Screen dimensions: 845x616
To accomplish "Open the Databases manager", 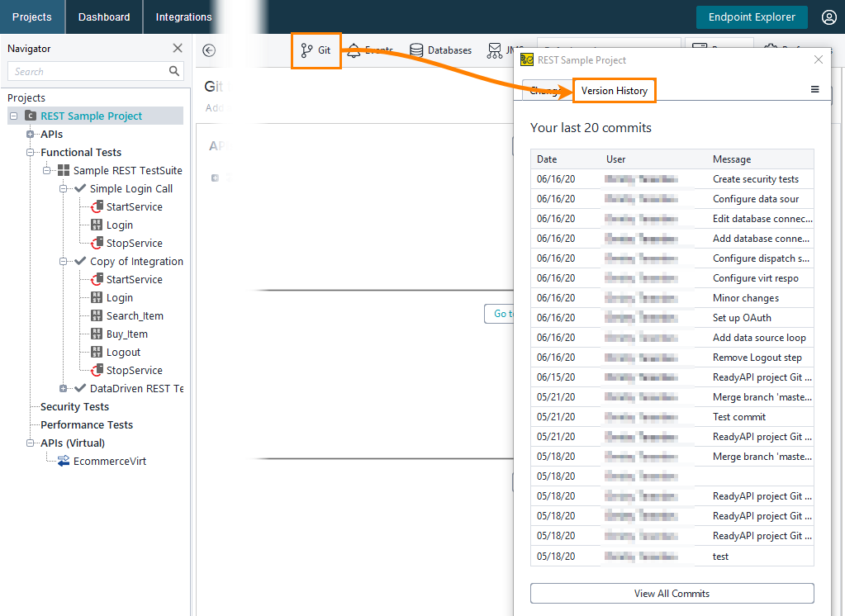I will coord(440,50).
